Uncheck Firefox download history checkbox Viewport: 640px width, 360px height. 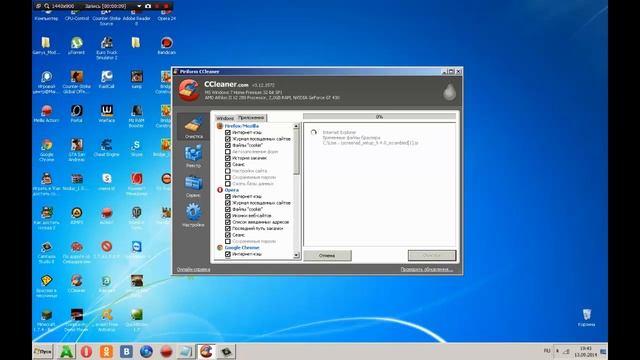228,158
